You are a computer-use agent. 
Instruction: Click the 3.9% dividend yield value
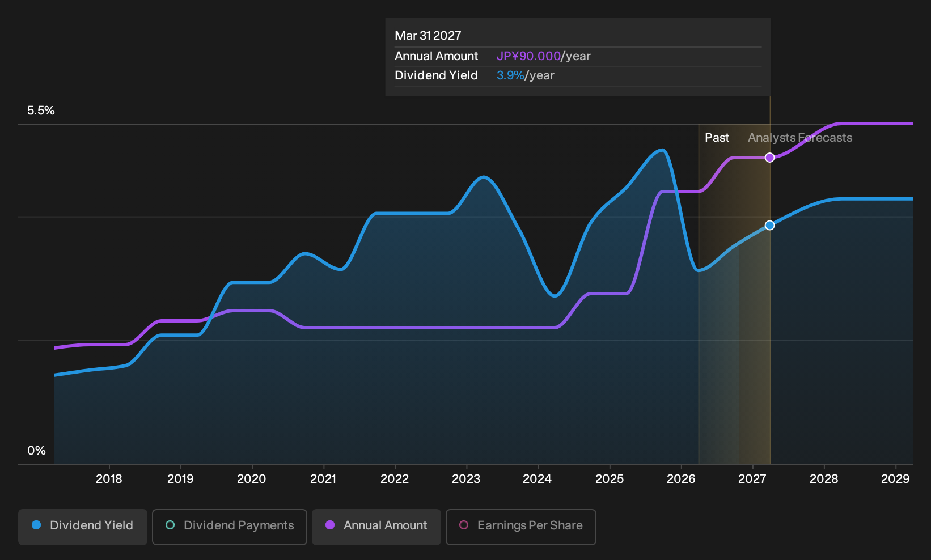click(x=510, y=75)
